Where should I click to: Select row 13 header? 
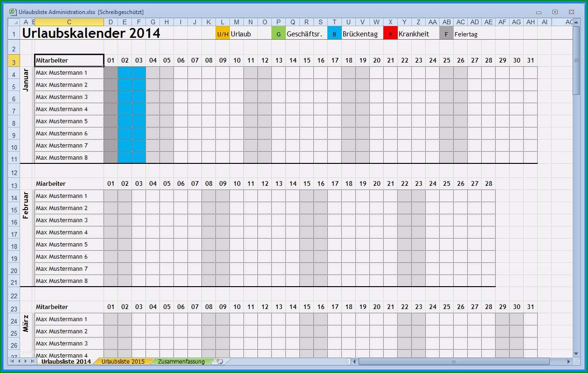(14, 184)
